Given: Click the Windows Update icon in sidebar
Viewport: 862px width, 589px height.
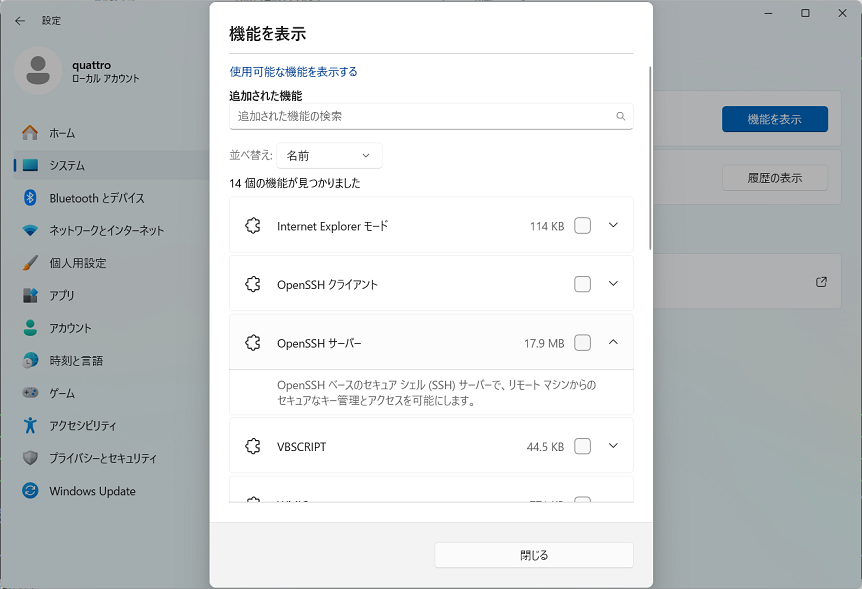Looking at the screenshot, I should pos(30,491).
